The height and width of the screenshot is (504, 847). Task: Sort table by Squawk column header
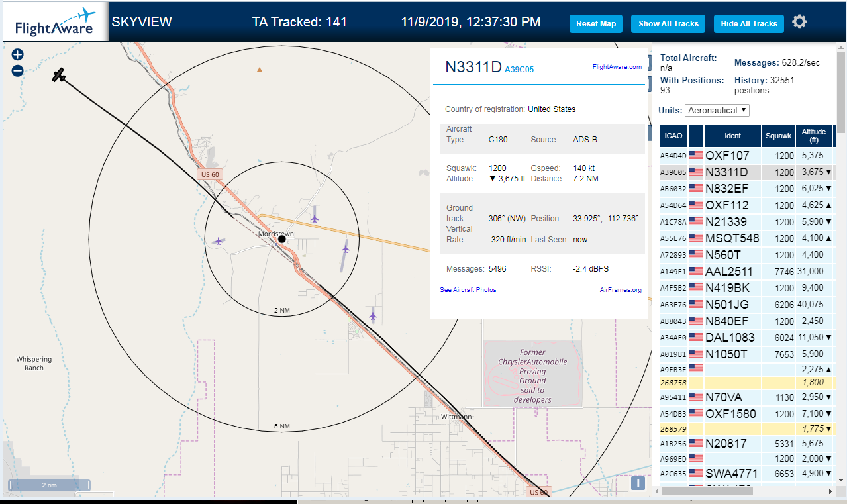click(778, 136)
